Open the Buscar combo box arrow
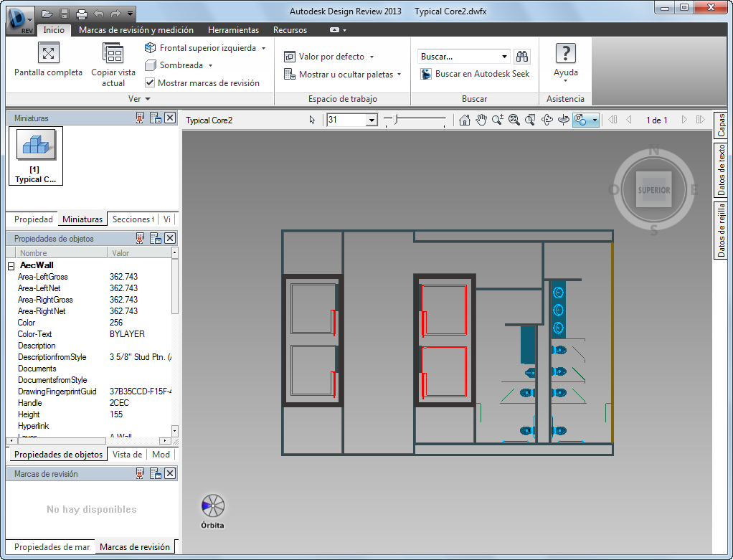This screenshot has width=733, height=560. pos(504,57)
